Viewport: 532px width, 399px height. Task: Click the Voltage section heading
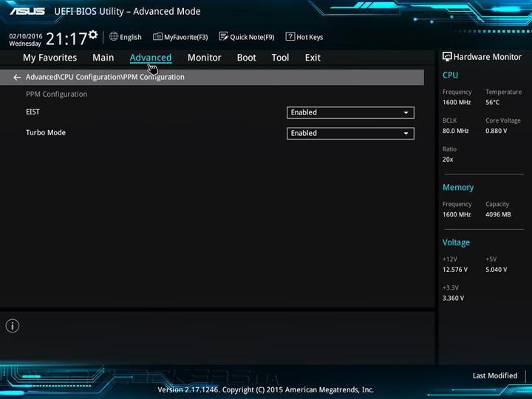(456, 242)
